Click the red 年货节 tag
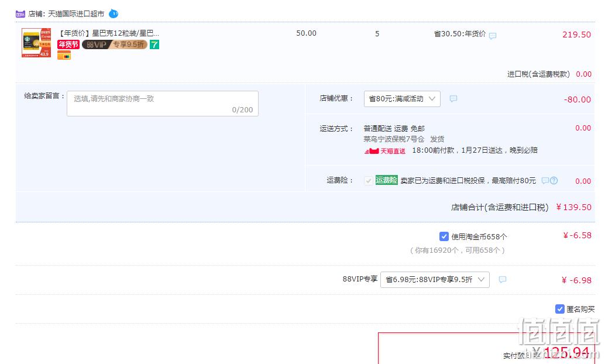The width and height of the screenshot is (605, 364). 68,44
